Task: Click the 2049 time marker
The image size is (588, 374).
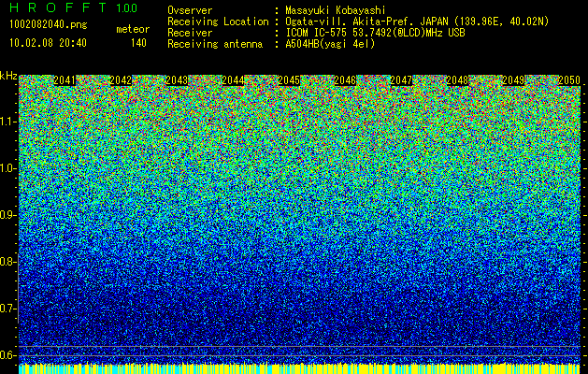Action: pos(513,80)
